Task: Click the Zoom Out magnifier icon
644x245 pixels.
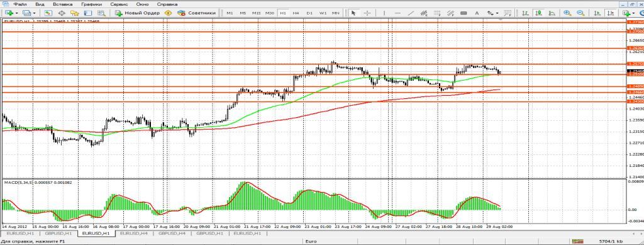Action: coord(580,13)
